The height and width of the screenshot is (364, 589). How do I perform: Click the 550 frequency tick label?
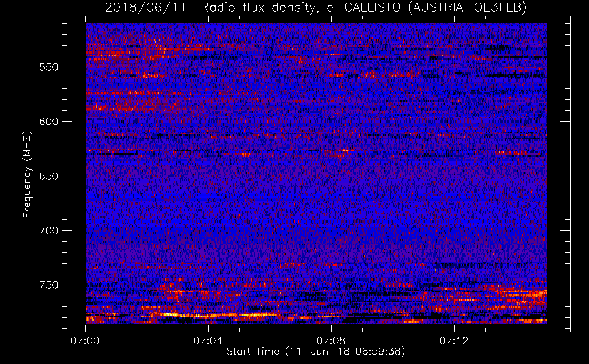(x=49, y=67)
